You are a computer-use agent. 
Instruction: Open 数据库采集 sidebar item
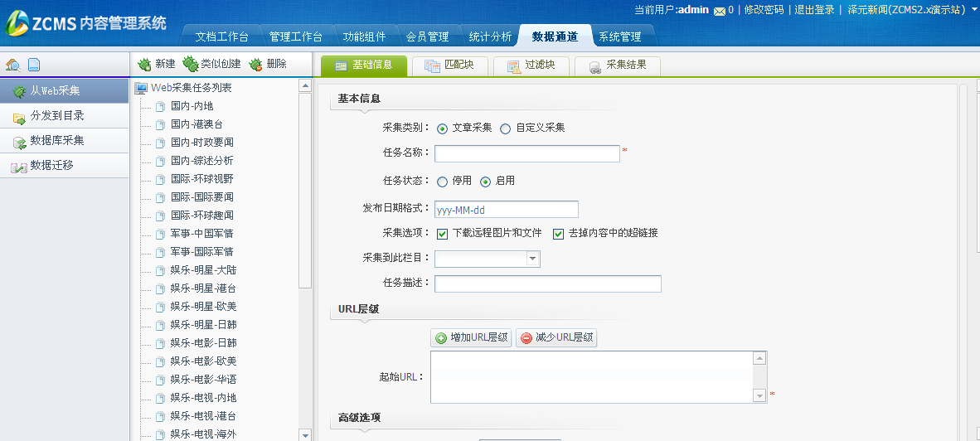56,141
